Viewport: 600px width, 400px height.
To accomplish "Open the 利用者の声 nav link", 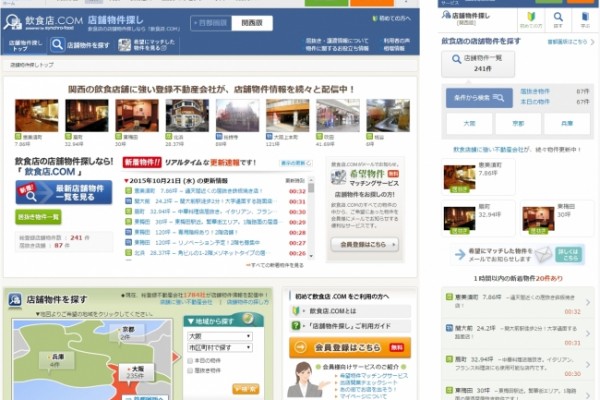I will coord(396,41).
